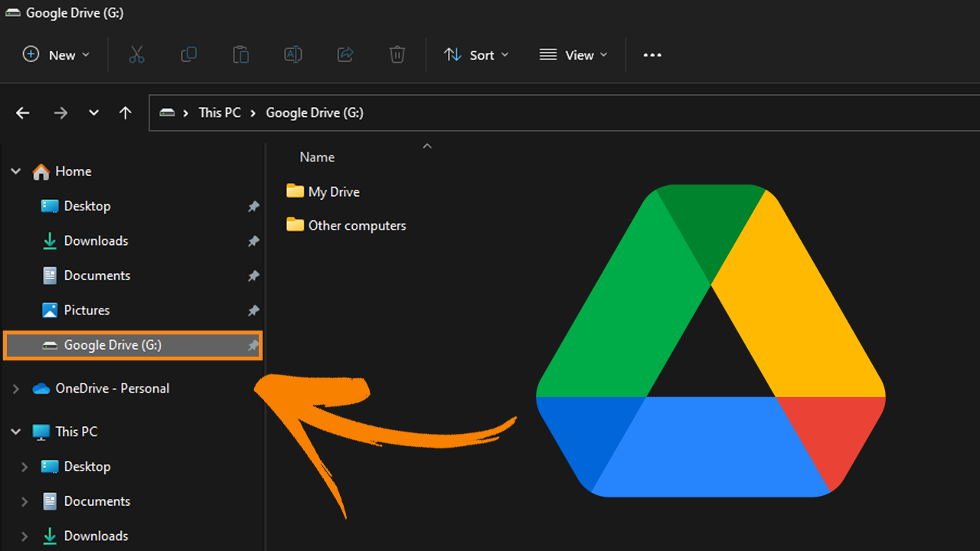
Task: Select Google Drive (G:) in sidebar
Action: (x=133, y=345)
